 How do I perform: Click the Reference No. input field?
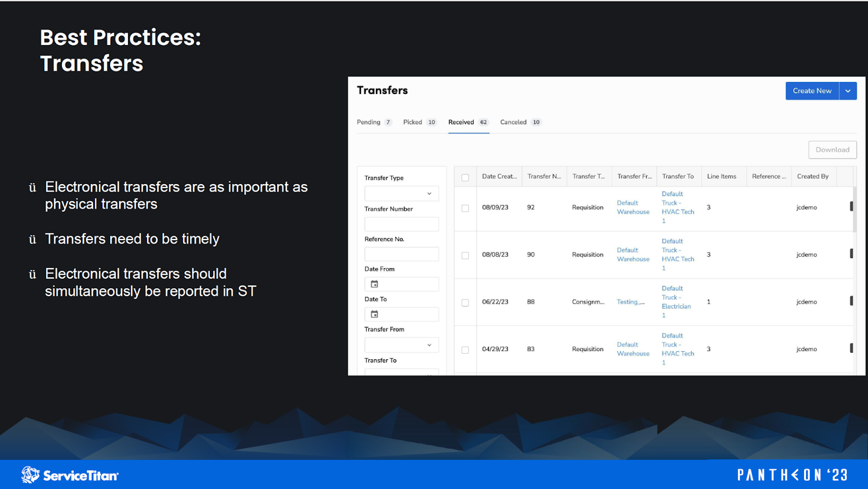tap(401, 253)
